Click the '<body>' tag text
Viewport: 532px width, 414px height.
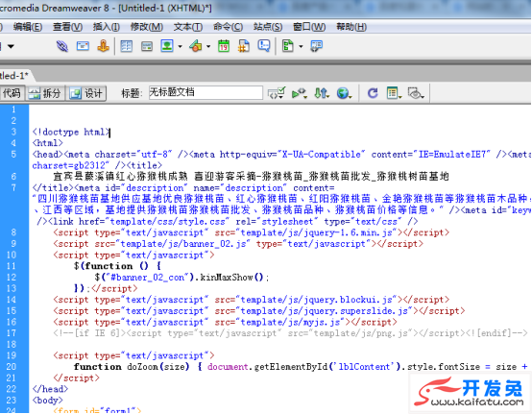47,401
